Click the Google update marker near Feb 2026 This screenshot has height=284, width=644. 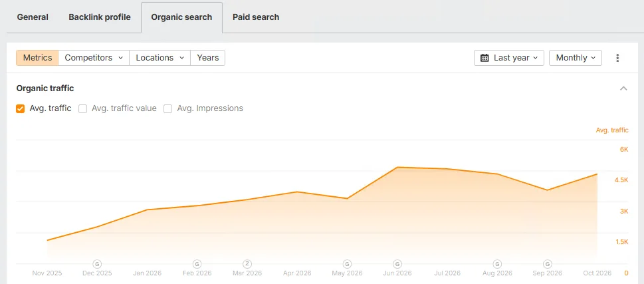click(197, 264)
